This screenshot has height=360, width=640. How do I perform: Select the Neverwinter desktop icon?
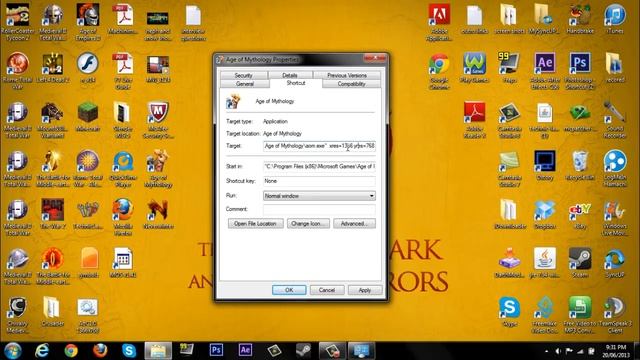click(158, 214)
